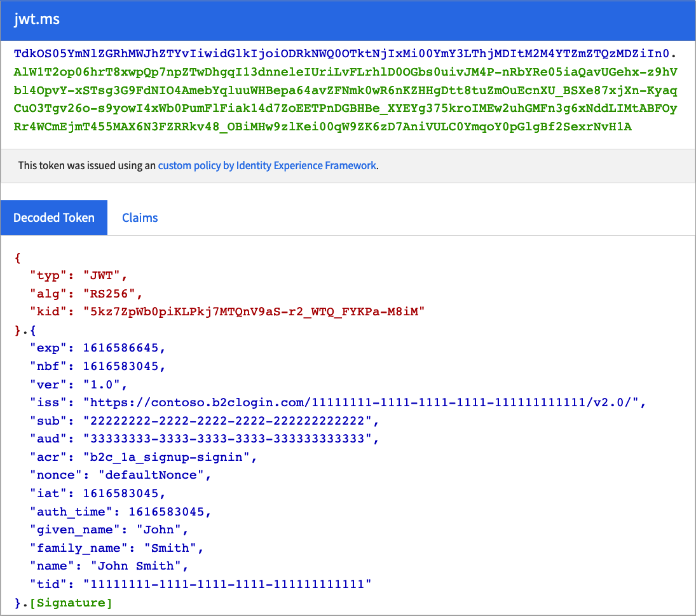
Task: Switch to the Claims tab
Action: 139,217
